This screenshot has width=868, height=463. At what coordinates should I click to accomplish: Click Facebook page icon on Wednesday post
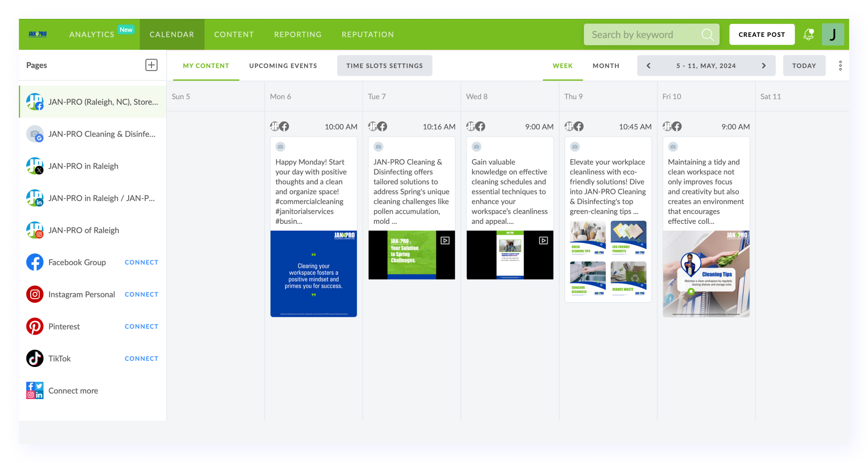click(480, 126)
